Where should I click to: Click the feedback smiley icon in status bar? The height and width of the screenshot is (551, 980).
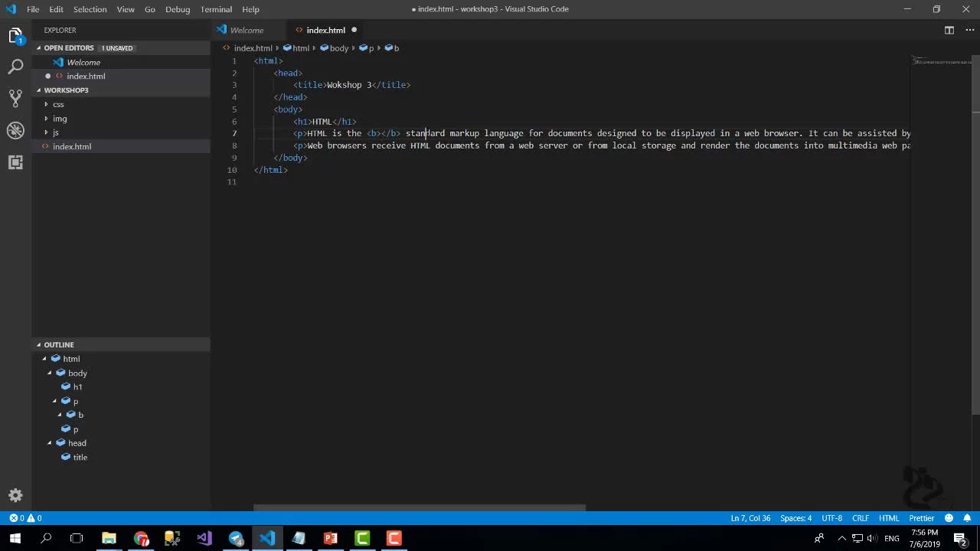click(949, 518)
